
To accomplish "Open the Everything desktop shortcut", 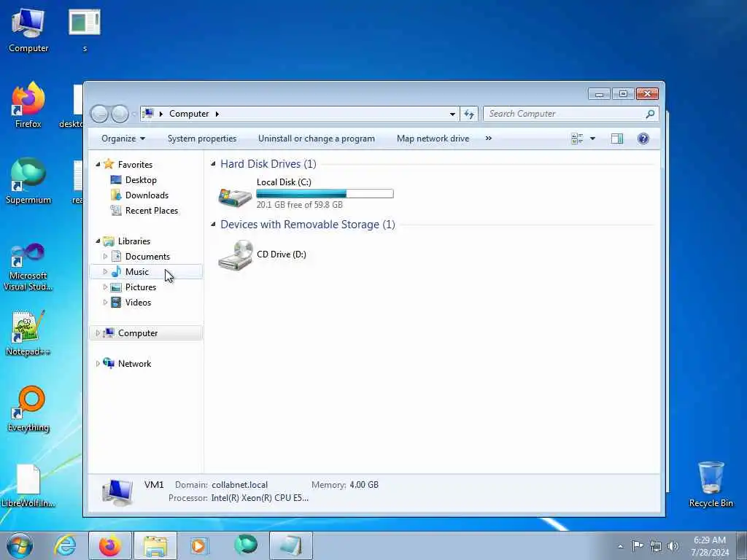I will tap(28, 410).
